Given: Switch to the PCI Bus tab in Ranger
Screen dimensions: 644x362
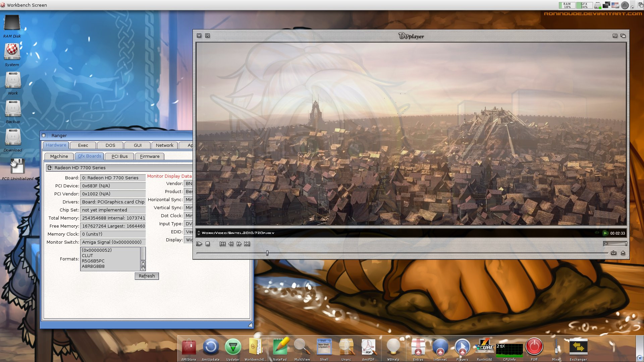Looking at the screenshot, I should tap(119, 156).
